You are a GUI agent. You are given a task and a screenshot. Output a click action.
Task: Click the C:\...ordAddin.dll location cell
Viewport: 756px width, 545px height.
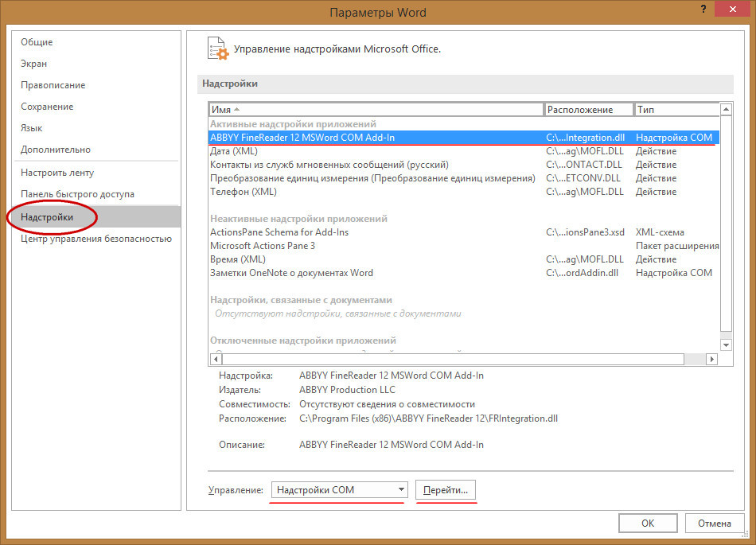(582, 272)
